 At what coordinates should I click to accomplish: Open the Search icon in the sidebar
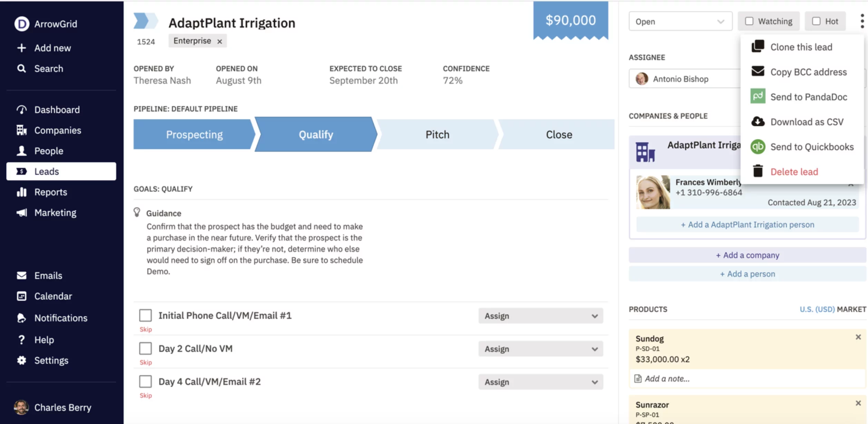tap(21, 68)
